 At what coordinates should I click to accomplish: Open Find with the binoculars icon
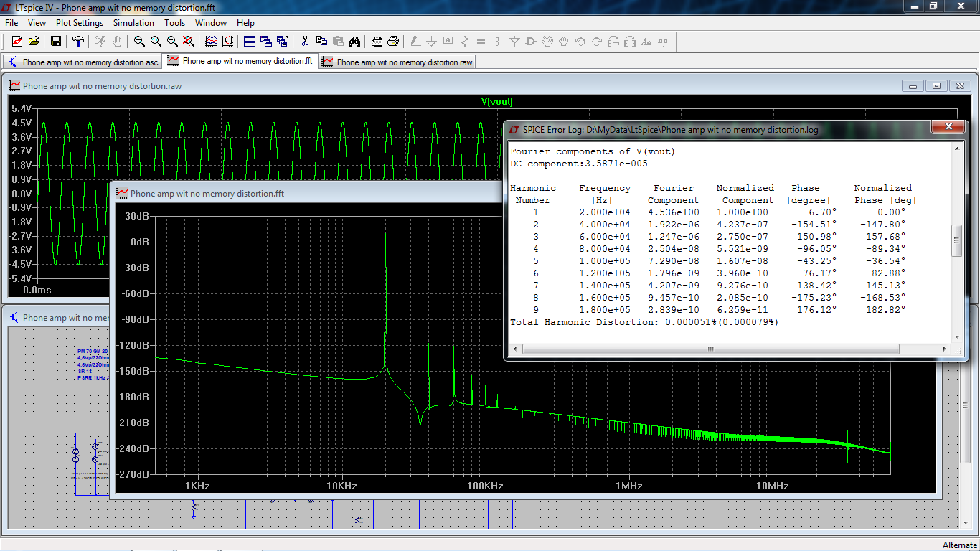pos(354,41)
